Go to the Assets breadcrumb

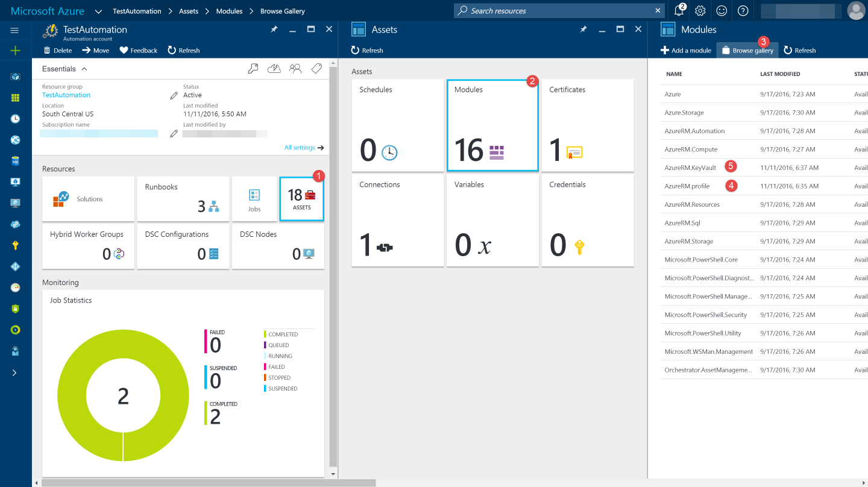189,11
